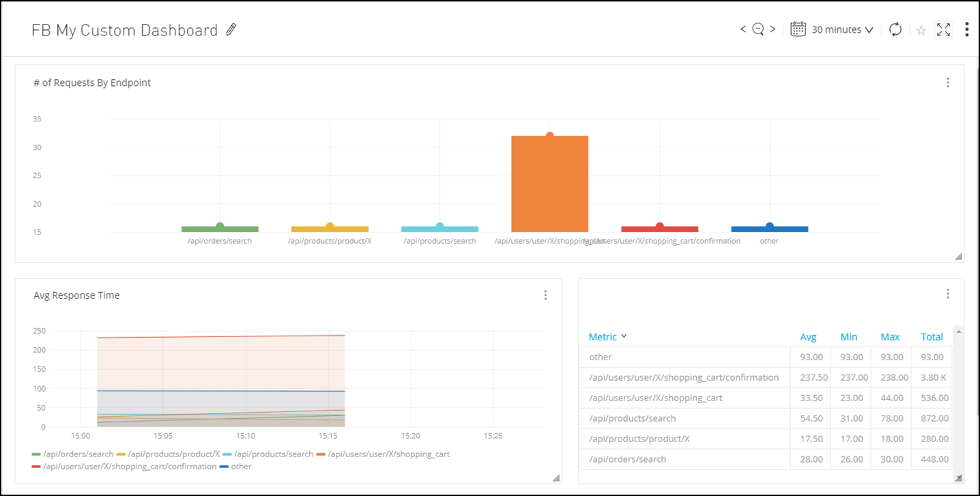Screen dimensions: 980x496
Task: Open the calendar time picker icon
Action: click(x=798, y=29)
